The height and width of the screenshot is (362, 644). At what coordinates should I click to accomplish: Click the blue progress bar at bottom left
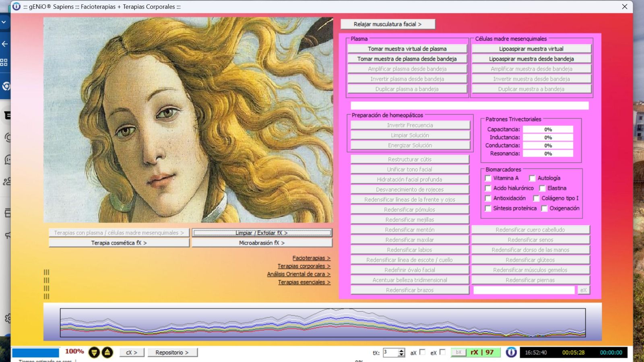(35, 353)
